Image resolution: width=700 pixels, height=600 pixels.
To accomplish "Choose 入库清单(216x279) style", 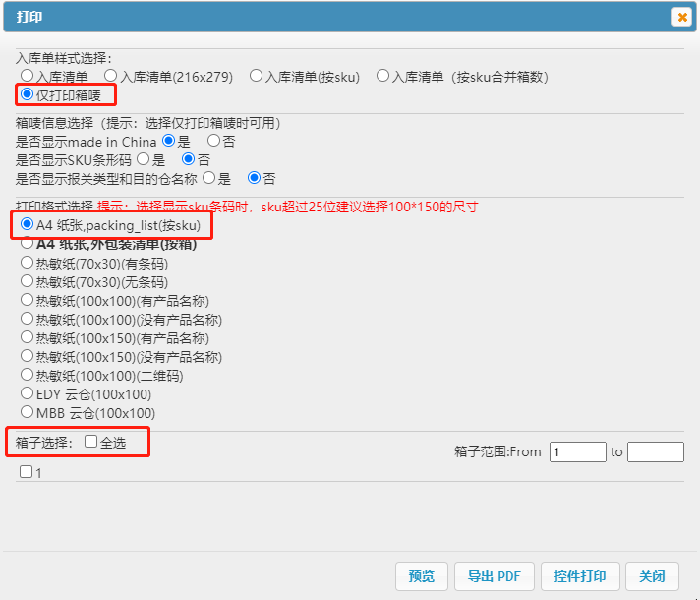I will coord(111,76).
